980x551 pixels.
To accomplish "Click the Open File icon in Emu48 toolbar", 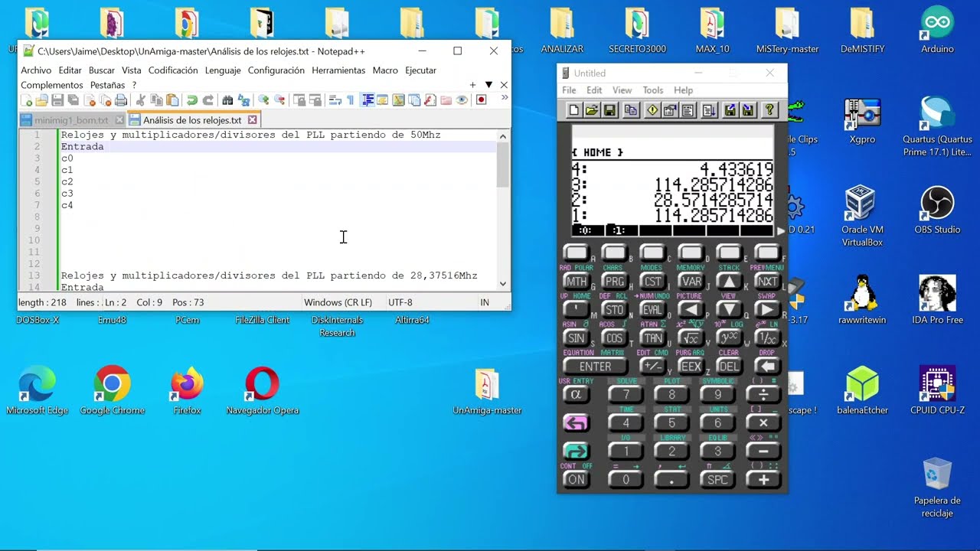I will pos(590,109).
